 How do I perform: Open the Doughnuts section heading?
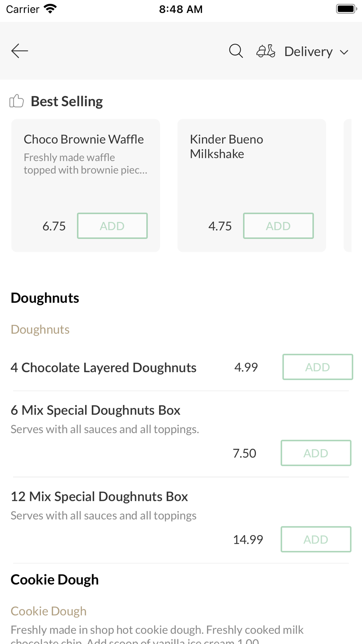pos(45,298)
